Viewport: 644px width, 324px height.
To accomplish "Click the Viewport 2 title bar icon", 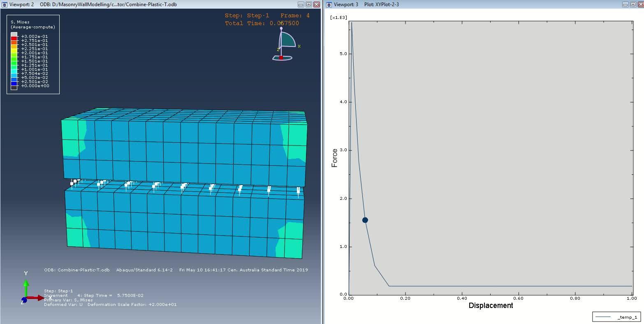I will click(x=4, y=4).
